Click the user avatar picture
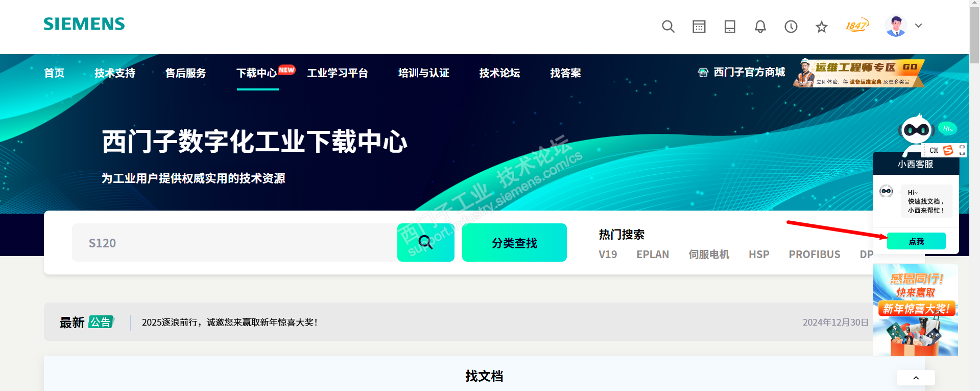 [x=896, y=26]
